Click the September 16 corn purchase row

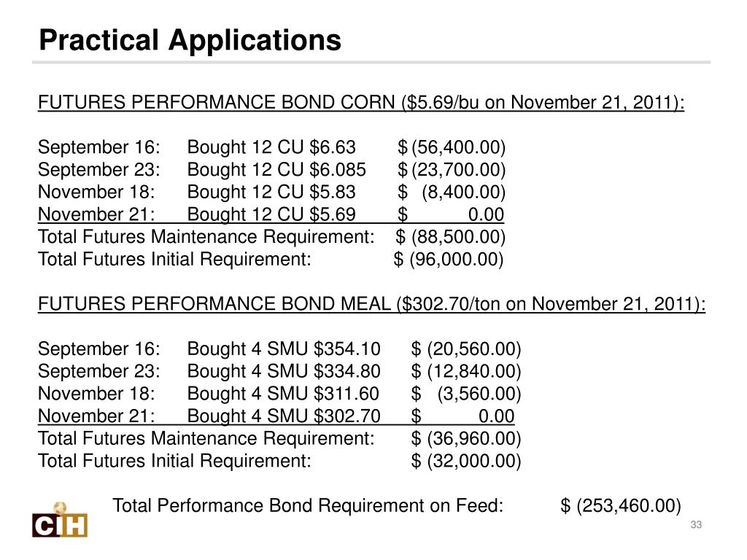271,148
